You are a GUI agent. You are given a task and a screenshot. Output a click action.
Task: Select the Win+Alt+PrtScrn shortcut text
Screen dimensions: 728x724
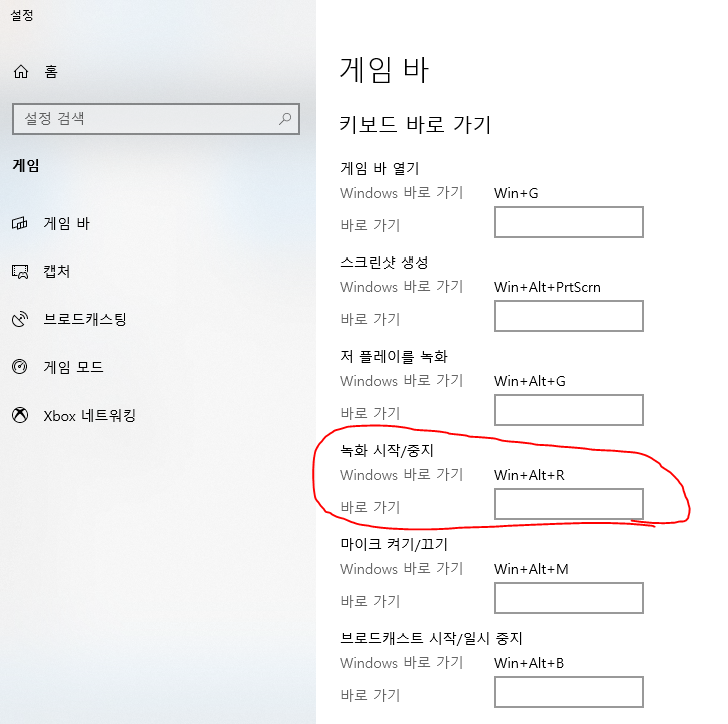pyautogui.click(x=547, y=287)
